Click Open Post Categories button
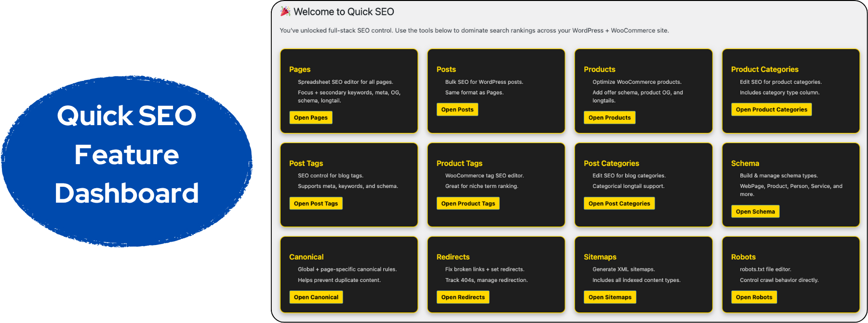The height and width of the screenshot is (323, 868). (x=619, y=204)
